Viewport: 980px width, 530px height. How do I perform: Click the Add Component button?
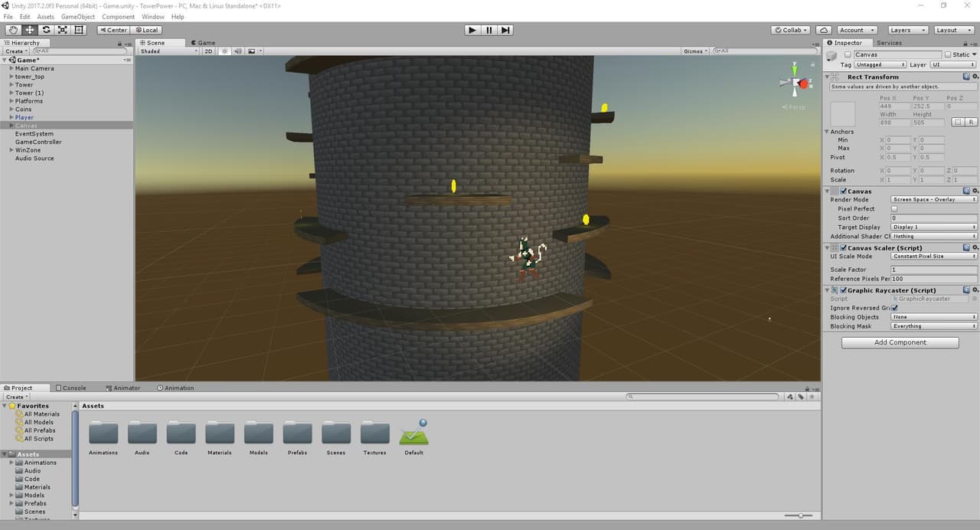tap(900, 342)
